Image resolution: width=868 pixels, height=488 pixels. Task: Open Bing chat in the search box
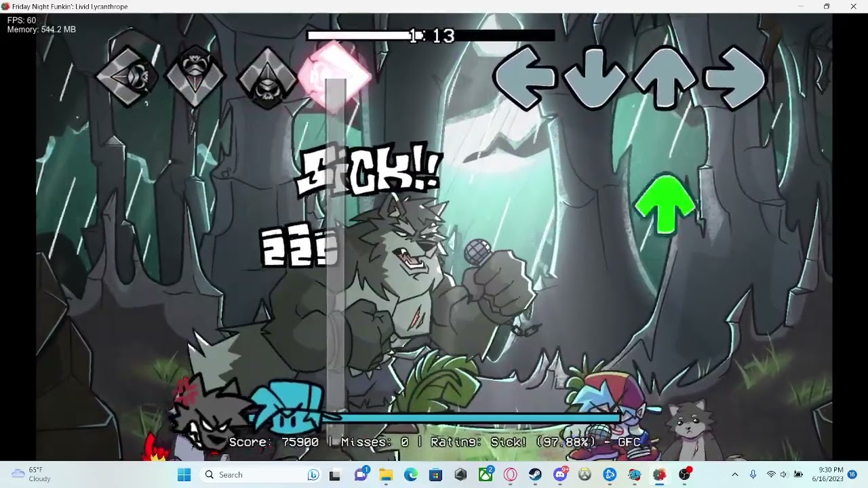click(x=313, y=474)
